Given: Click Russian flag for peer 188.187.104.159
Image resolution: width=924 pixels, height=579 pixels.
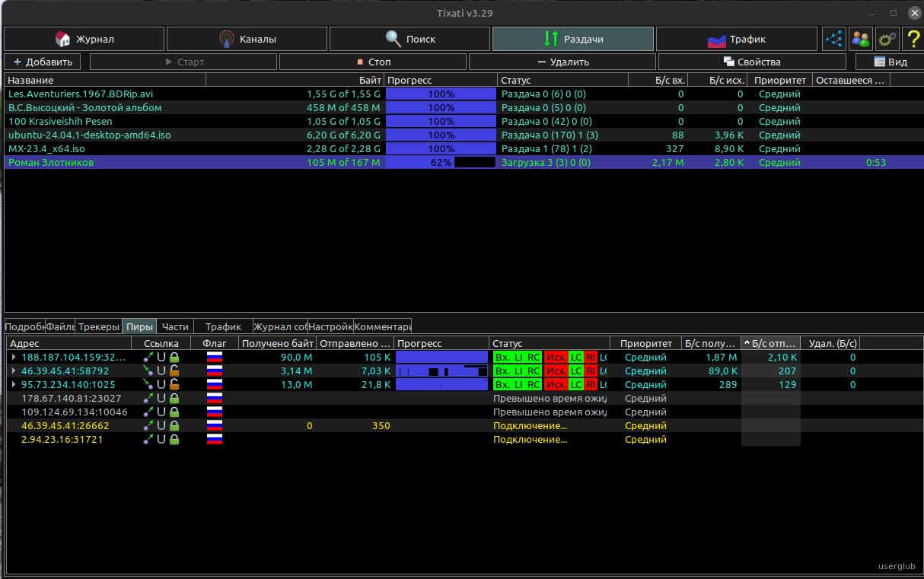Looking at the screenshot, I should (x=214, y=358).
